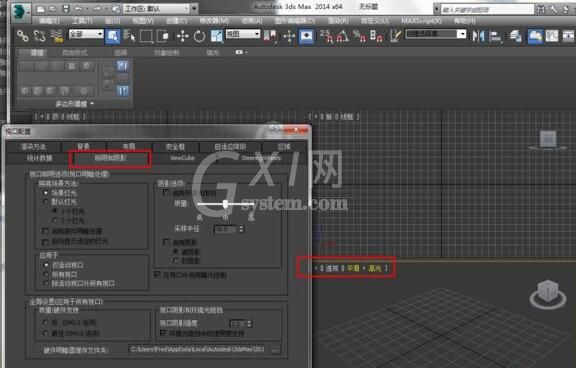Switch to the 背景 tab in viewport configuration
This screenshot has width=576, height=368.
point(84,147)
